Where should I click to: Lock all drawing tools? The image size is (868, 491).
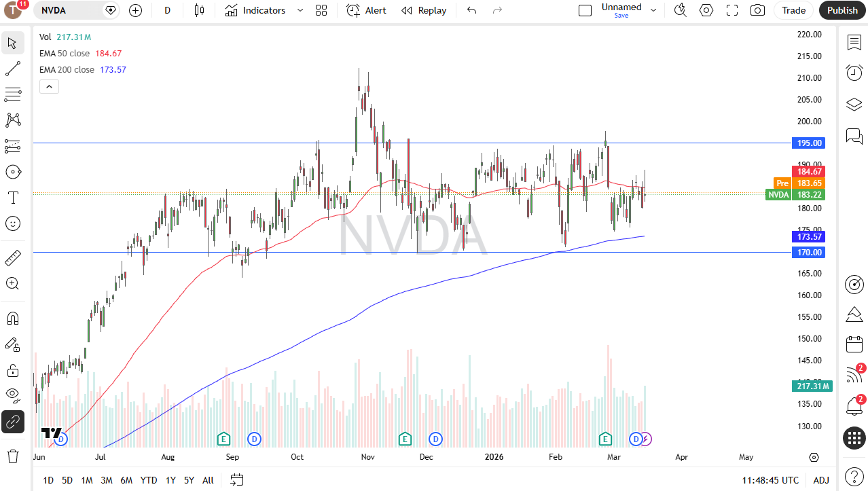12,370
